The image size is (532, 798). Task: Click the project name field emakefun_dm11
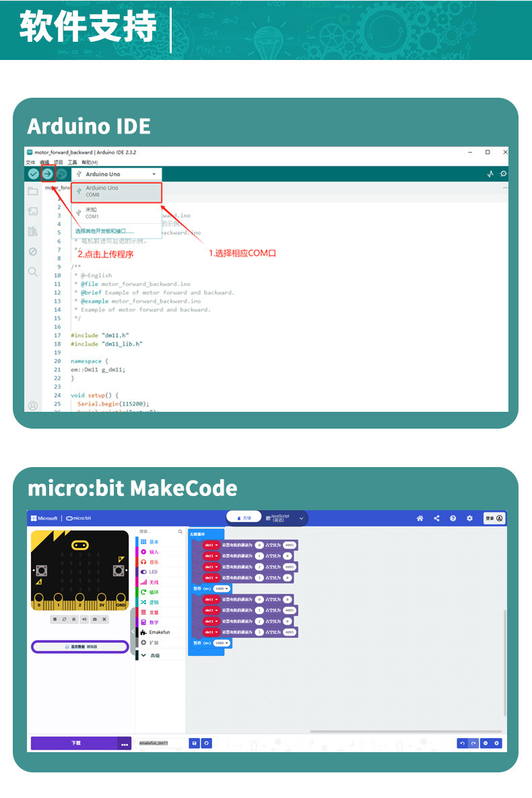click(162, 743)
